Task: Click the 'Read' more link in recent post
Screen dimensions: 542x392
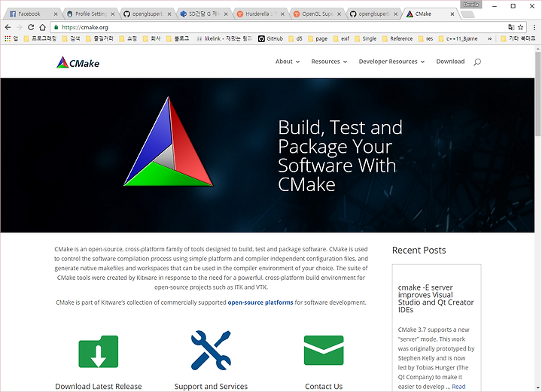Action: (x=458, y=387)
